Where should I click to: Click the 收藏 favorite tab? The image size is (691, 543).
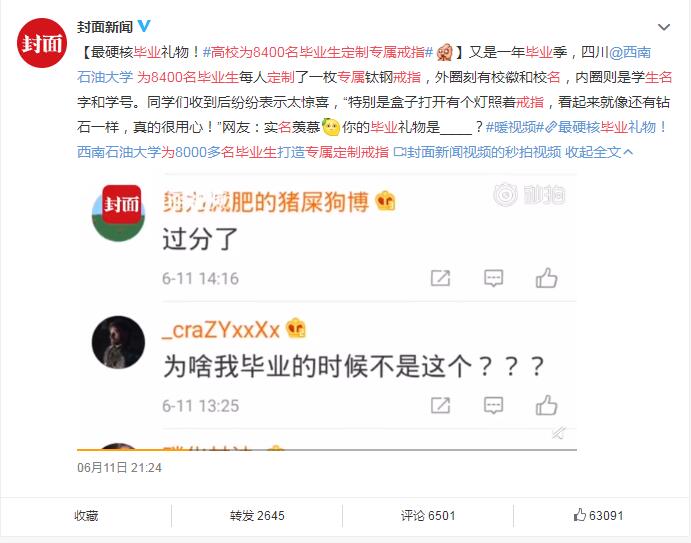tap(86, 515)
